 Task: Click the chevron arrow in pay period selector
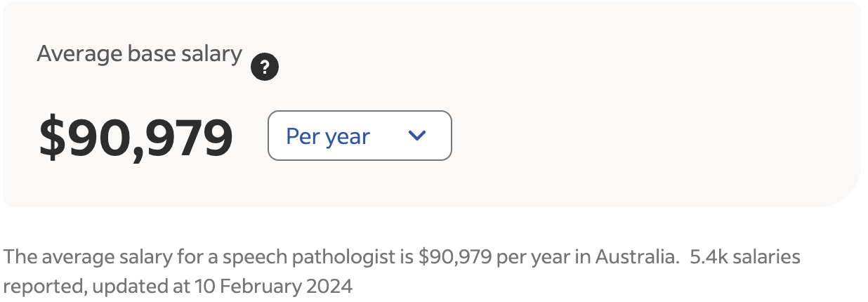point(417,136)
